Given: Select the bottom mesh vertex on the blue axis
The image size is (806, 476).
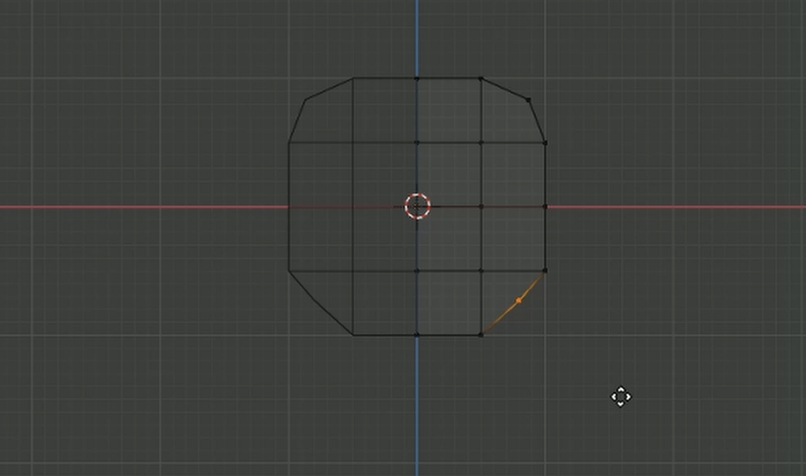Looking at the screenshot, I should click(x=417, y=335).
